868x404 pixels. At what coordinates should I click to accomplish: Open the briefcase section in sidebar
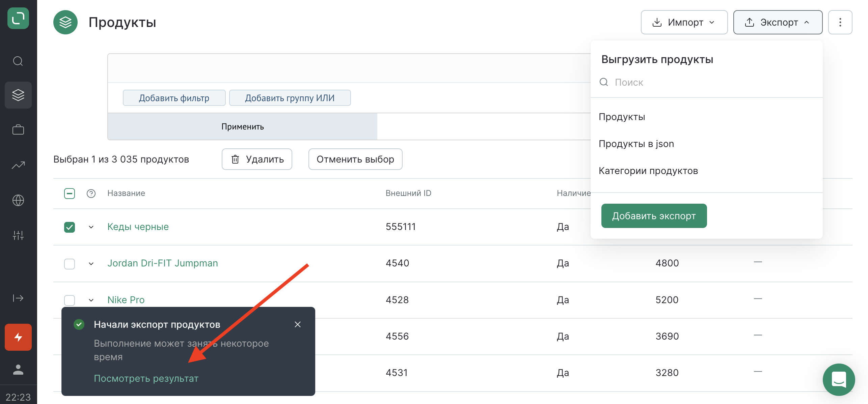[x=18, y=129]
